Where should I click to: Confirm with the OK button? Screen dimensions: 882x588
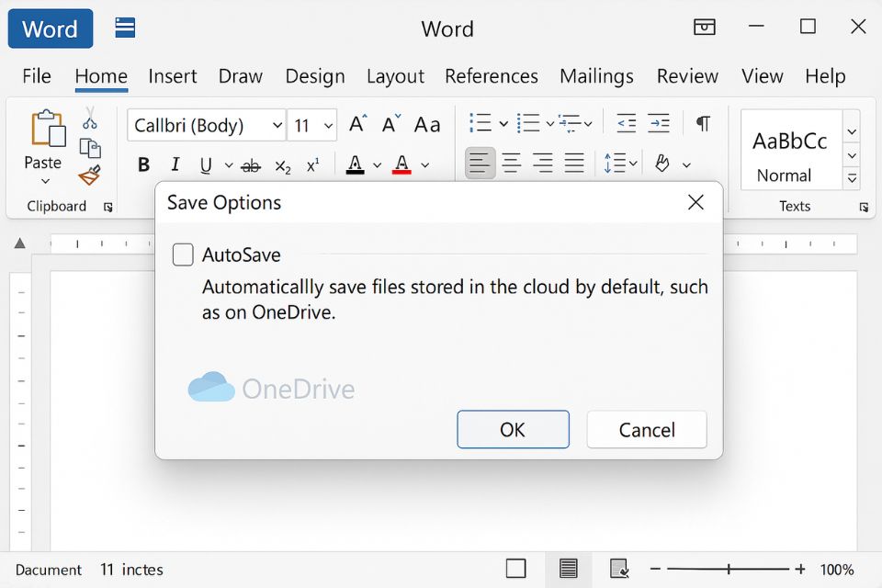(x=513, y=429)
